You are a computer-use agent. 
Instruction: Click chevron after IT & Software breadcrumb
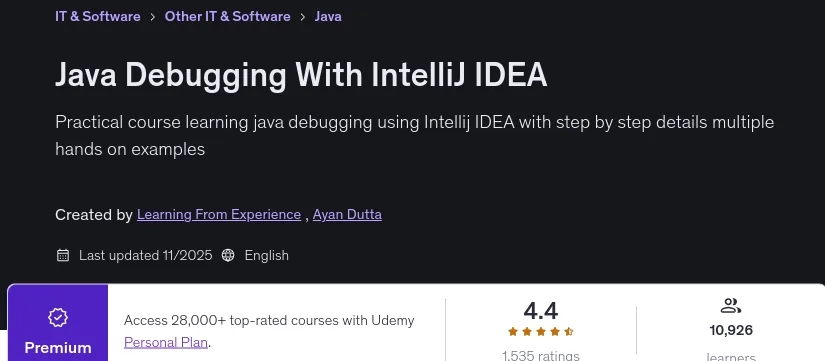click(x=153, y=17)
